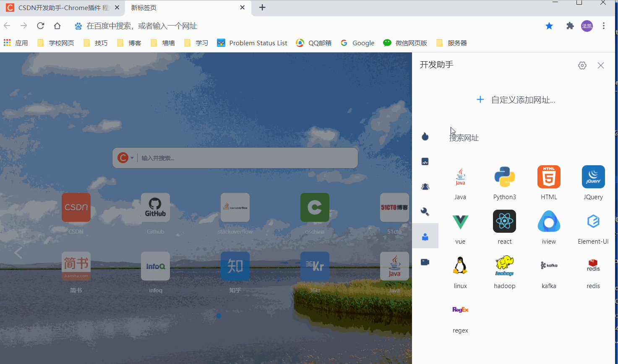Viewport: 618px width, 364px height.
Task: Select the video camera category in sidebar
Action: click(x=425, y=262)
